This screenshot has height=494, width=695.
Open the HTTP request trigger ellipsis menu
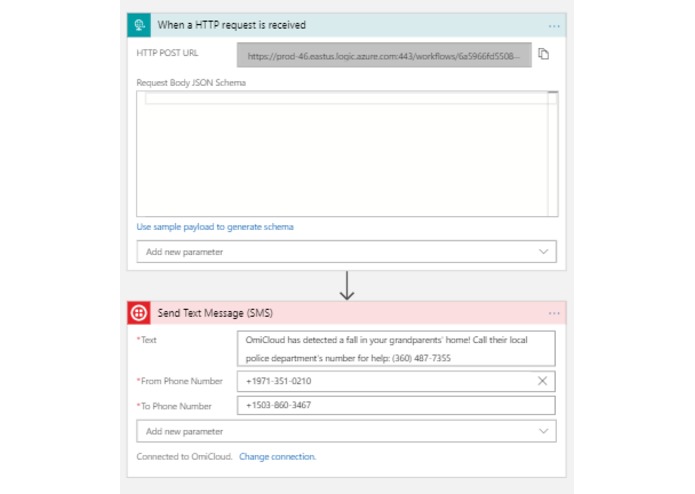554,26
